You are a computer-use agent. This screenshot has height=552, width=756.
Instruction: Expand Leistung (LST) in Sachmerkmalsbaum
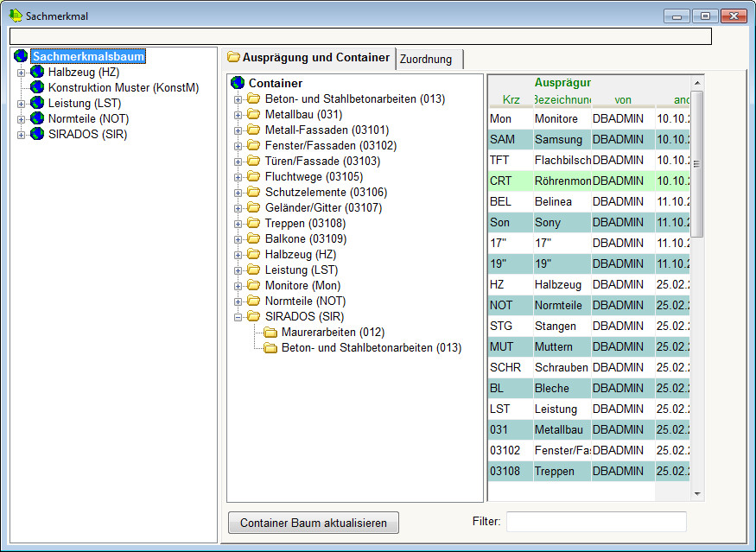click(x=21, y=104)
